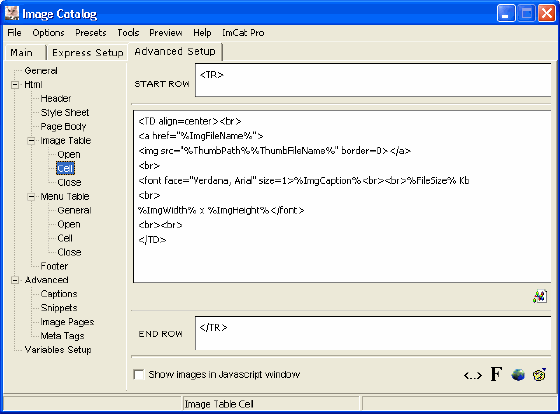Image resolution: width=560 pixels, height=414 pixels.
Task: Select General at top of tree
Action: pos(41,71)
